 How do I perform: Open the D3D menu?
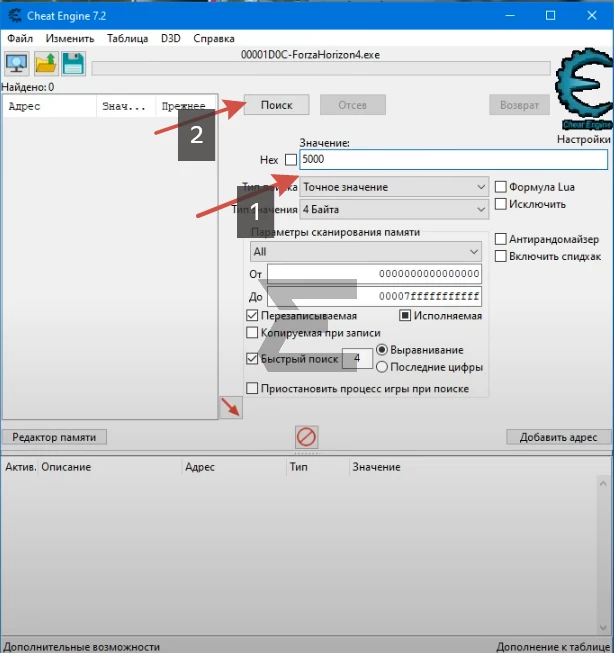coord(171,38)
